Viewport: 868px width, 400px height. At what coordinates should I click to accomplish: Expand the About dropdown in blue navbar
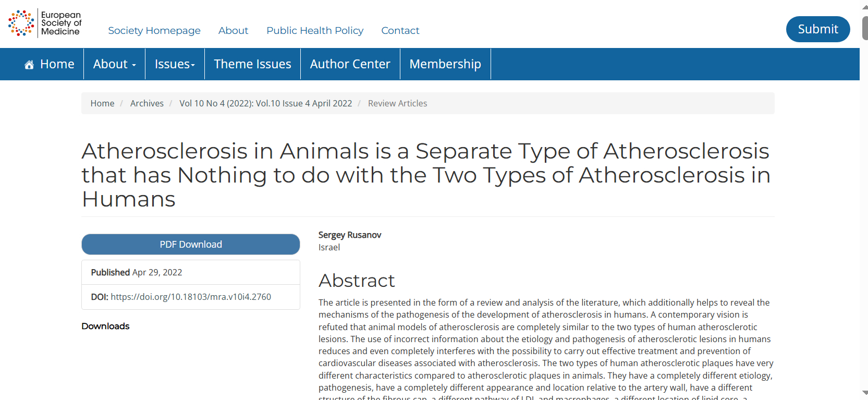point(114,64)
